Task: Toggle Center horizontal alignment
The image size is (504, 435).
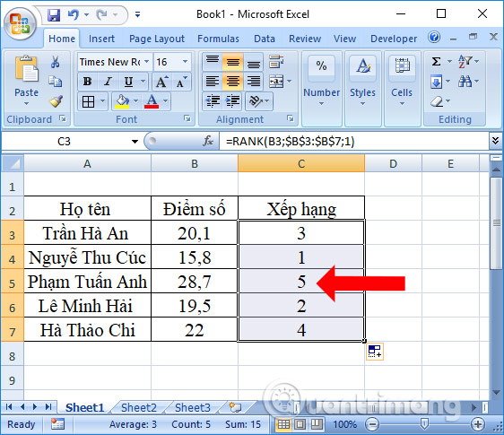Action: pos(232,82)
